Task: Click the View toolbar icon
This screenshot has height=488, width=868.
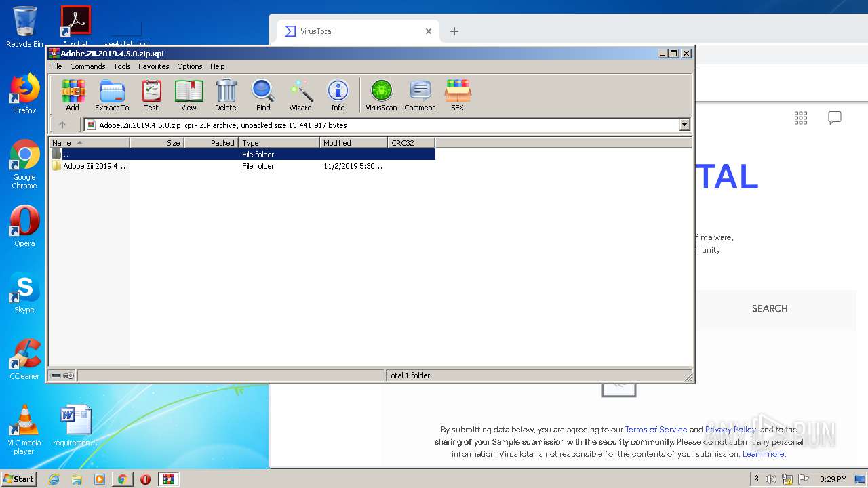Action: coord(189,95)
